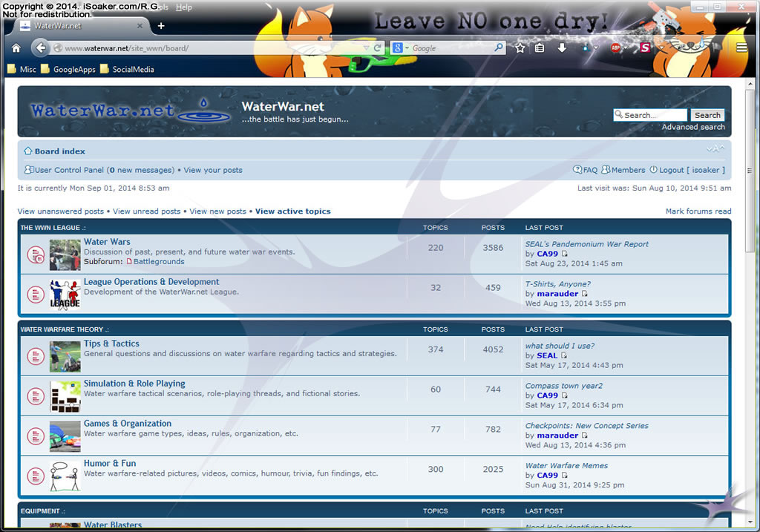
Task: Open the T-Shirts, Anyone? post
Action: [x=558, y=284]
